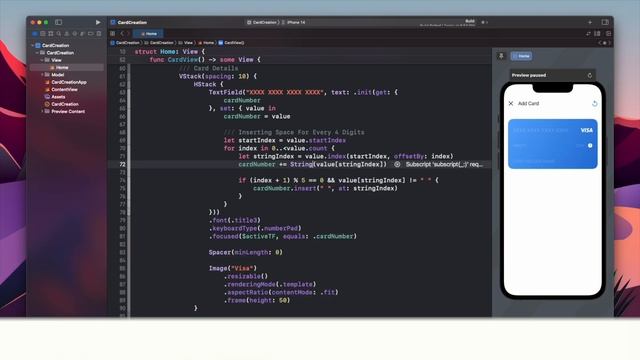This screenshot has height=360, width=640.
Task: Open the report navigator icon
Action: click(x=99, y=33)
